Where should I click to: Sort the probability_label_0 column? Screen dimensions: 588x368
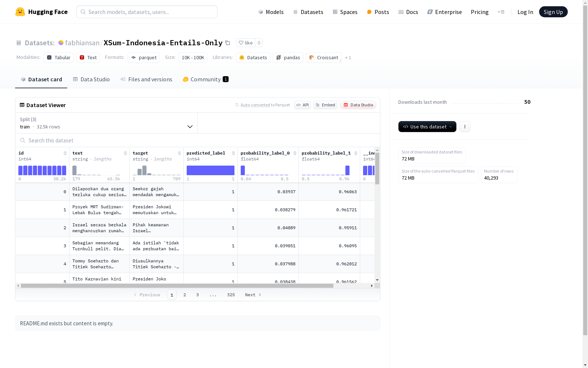tap(295, 153)
